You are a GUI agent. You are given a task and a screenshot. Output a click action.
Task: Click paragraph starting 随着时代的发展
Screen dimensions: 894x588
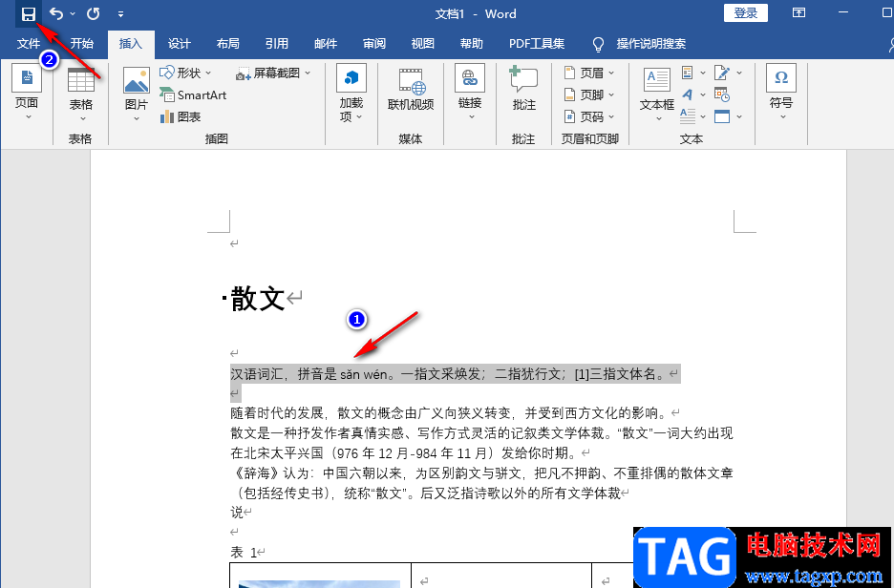click(x=448, y=413)
